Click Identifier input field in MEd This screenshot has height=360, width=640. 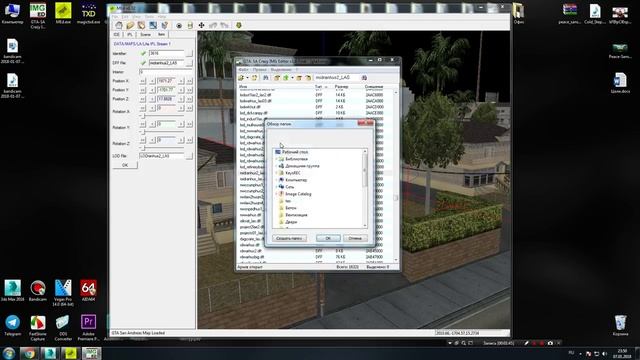pos(167,53)
